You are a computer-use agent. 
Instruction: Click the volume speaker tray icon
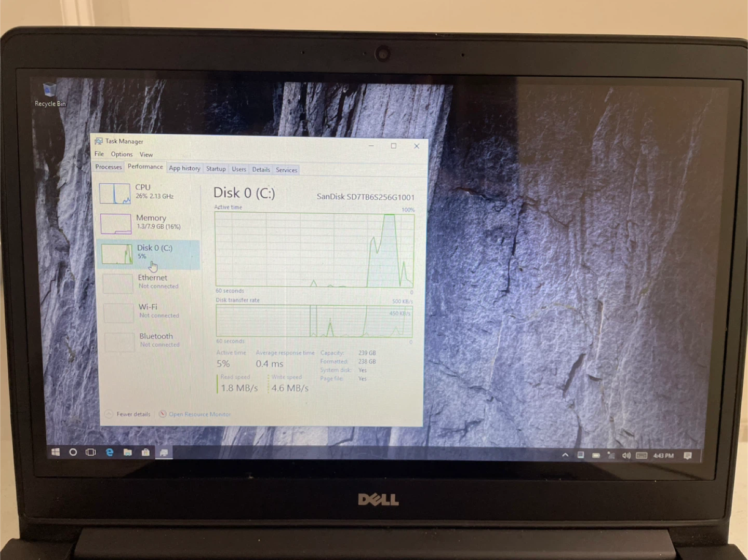click(626, 456)
